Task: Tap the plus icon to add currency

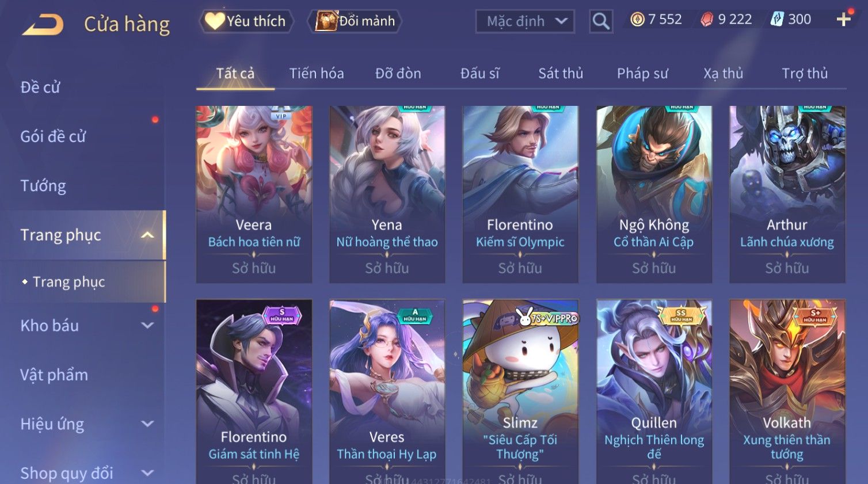Action: (x=844, y=20)
